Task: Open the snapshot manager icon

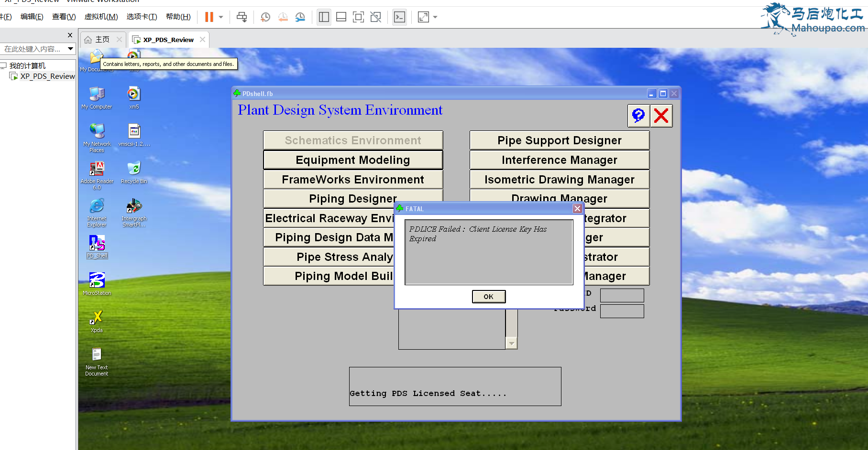Action: point(300,17)
